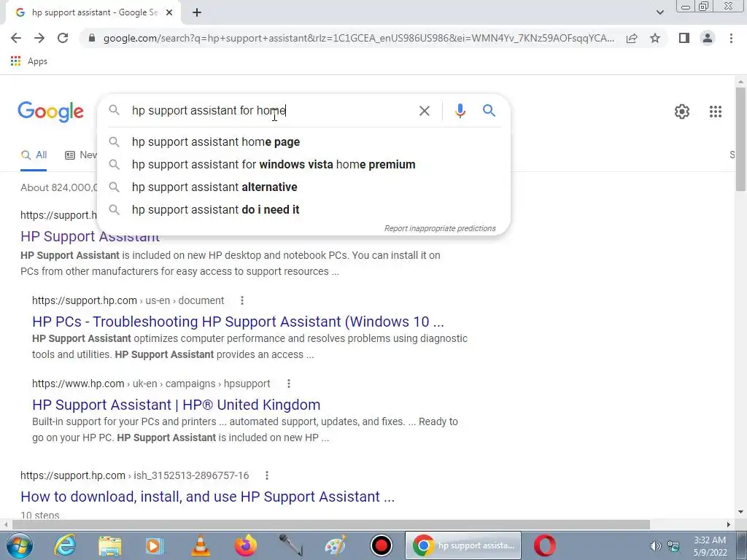
Task: Open the Google apps grid
Action: [x=715, y=112]
